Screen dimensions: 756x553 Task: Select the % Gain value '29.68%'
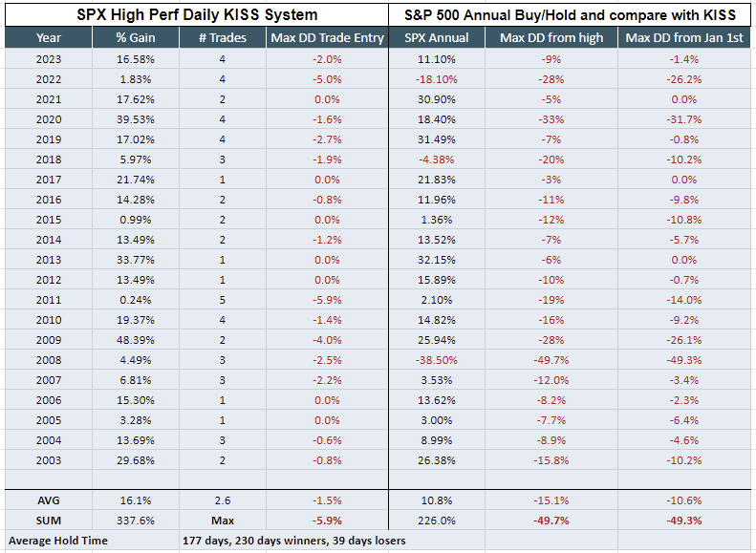[136, 460]
